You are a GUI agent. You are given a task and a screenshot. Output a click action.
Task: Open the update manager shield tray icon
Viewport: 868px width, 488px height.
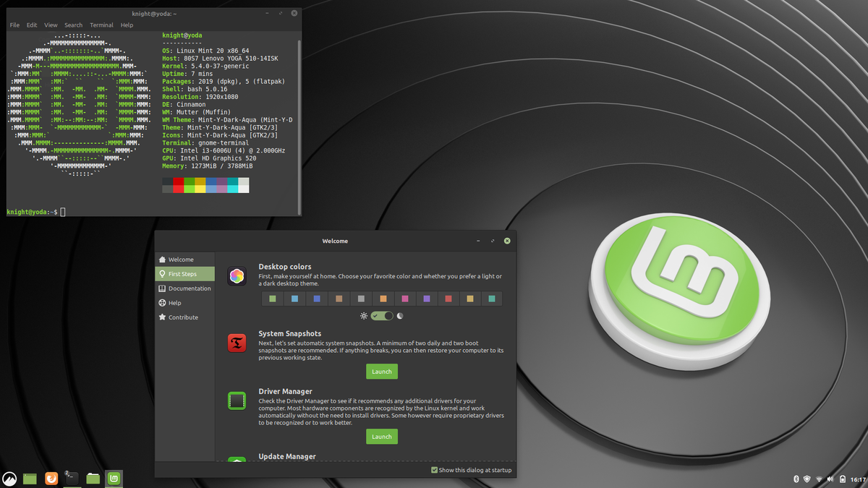pyautogui.click(x=807, y=479)
